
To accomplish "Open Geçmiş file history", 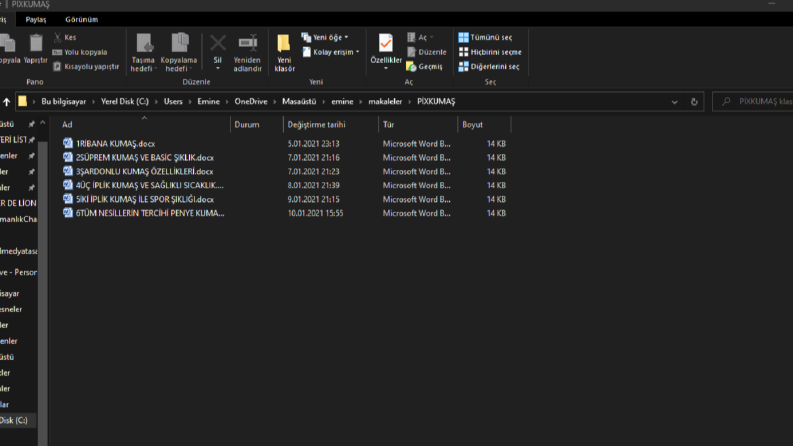I will 425,67.
